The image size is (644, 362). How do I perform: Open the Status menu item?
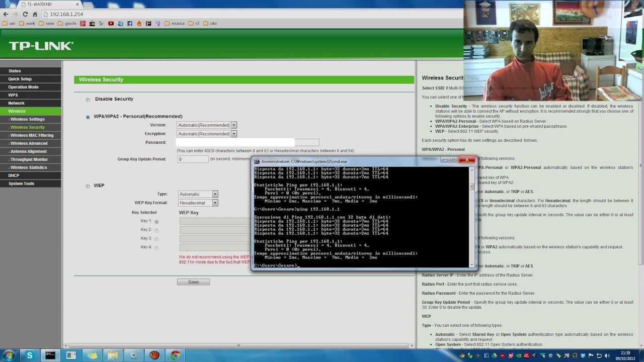tap(30, 71)
